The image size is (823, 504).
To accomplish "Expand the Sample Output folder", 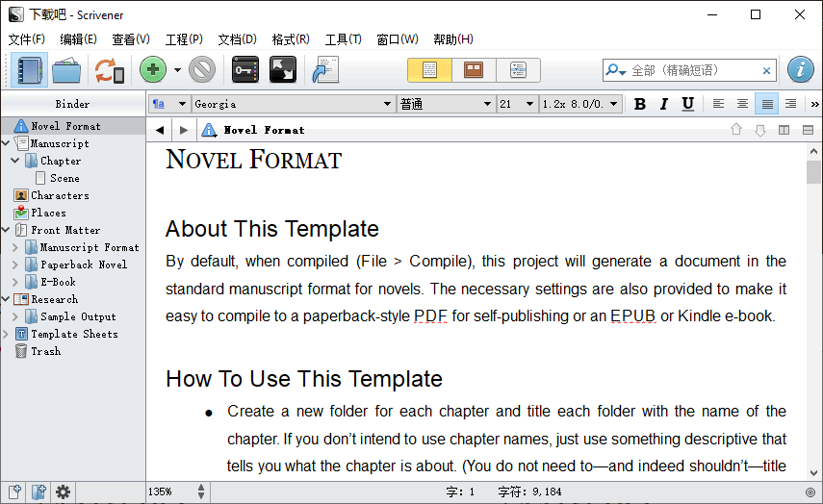I will (x=15, y=316).
